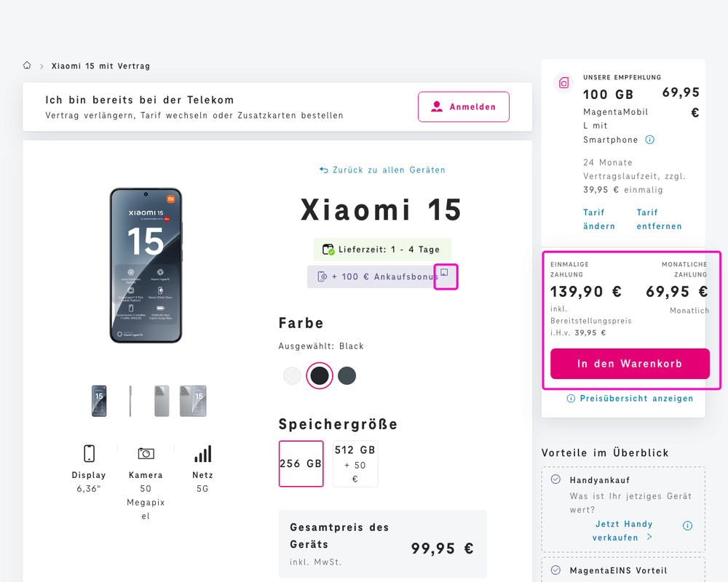728x582 pixels.
Task: Click the first phone thumbnail below the product image
Action: tap(98, 401)
